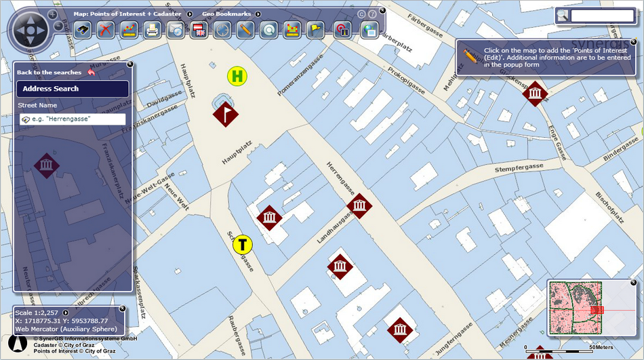Select the pencil edit tool
This screenshot has height=360, width=644.
pyautogui.click(x=245, y=31)
